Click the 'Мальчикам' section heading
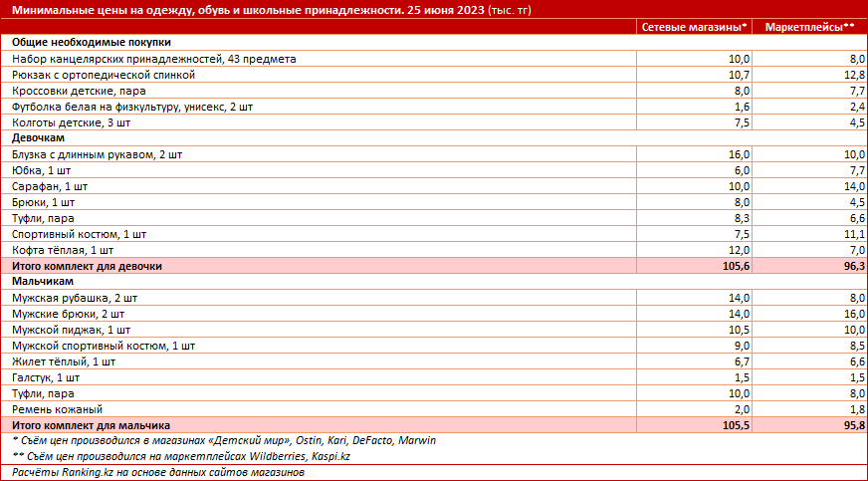The image size is (868, 481). tap(42, 282)
